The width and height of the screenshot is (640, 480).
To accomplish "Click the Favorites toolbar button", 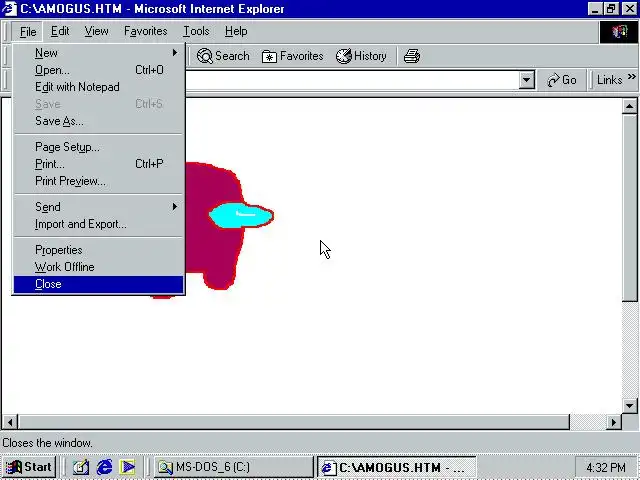I will tap(292, 56).
